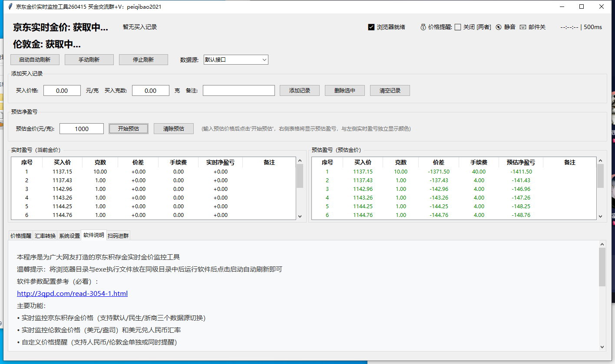Click the 预估金价 price input field
Image resolution: width=615 pixels, height=364 pixels.
click(81, 128)
